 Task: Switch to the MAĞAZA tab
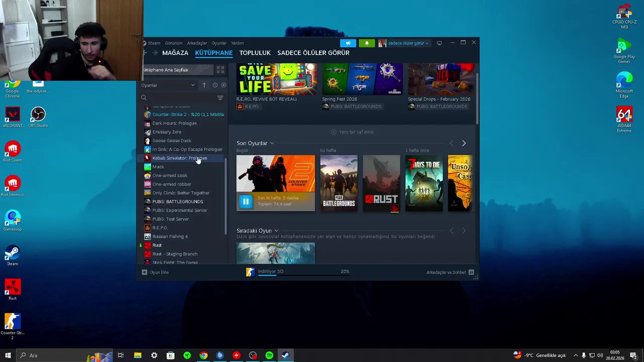point(176,53)
